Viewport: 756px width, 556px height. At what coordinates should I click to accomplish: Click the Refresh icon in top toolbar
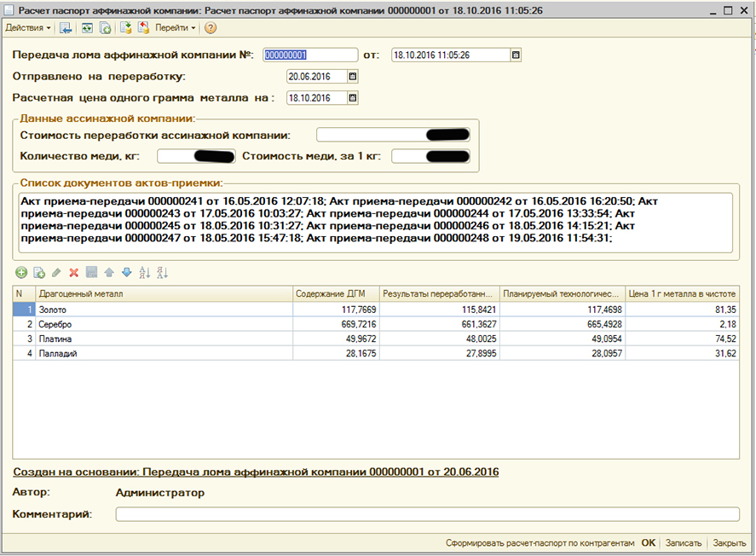click(x=87, y=28)
